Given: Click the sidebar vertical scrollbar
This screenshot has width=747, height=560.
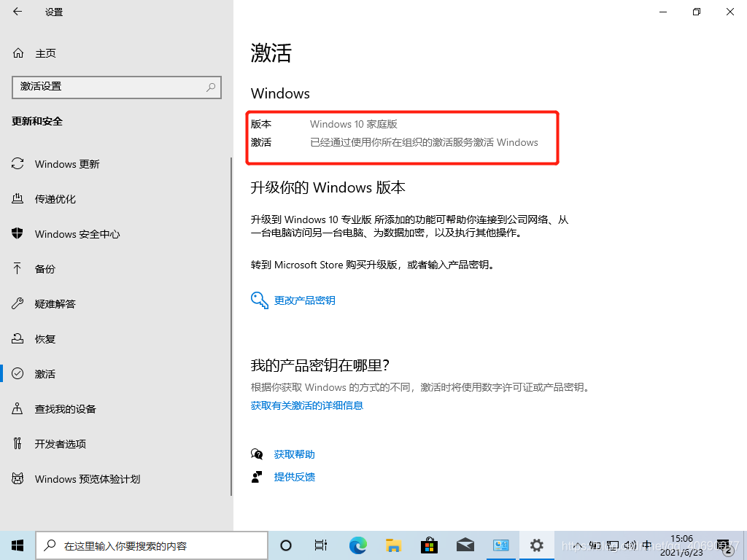Looking at the screenshot, I should click(x=231, y=326).
